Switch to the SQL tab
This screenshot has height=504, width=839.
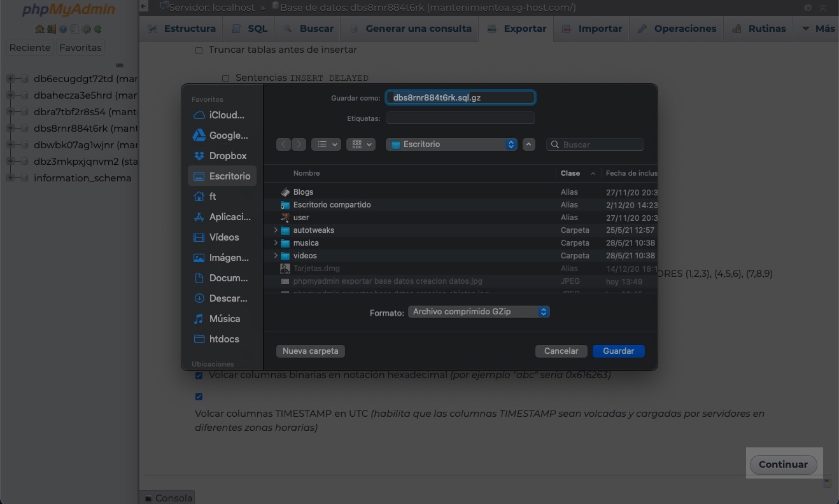click(x=250, y=29)
